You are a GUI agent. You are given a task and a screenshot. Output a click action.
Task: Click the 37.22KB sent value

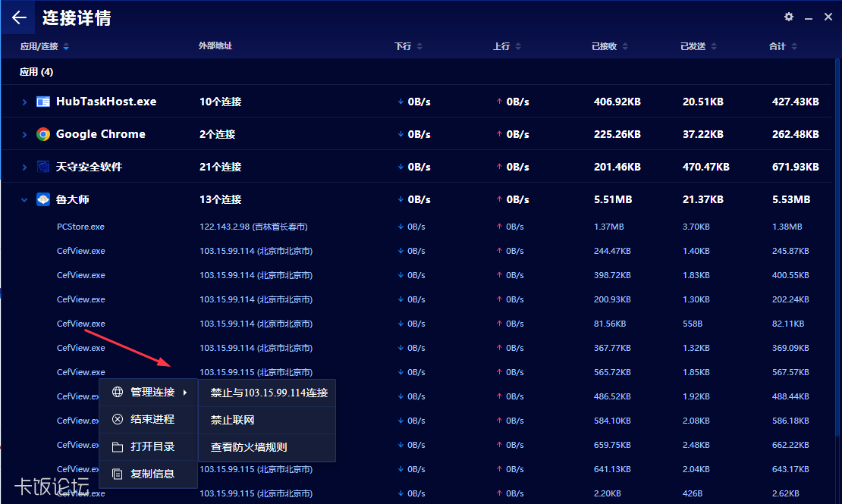pyautogui.click(x=703, y=134)
